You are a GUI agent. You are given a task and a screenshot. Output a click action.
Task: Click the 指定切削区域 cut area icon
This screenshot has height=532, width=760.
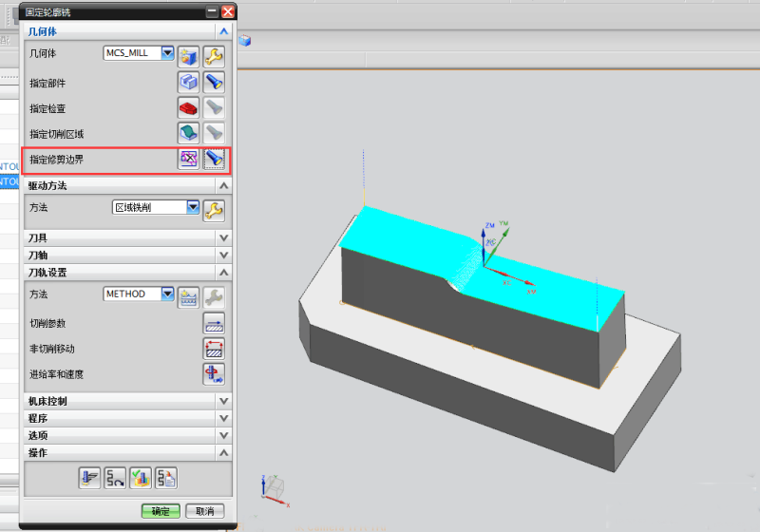tap(188, 134)
